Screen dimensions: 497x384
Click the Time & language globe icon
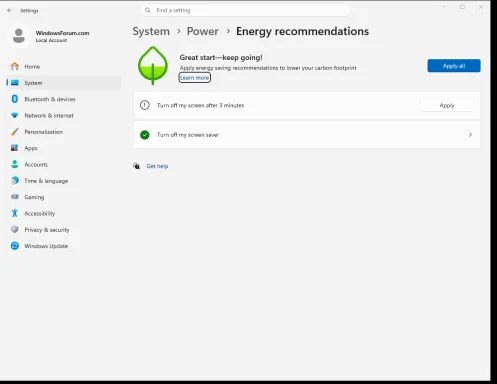coord(15,181)
